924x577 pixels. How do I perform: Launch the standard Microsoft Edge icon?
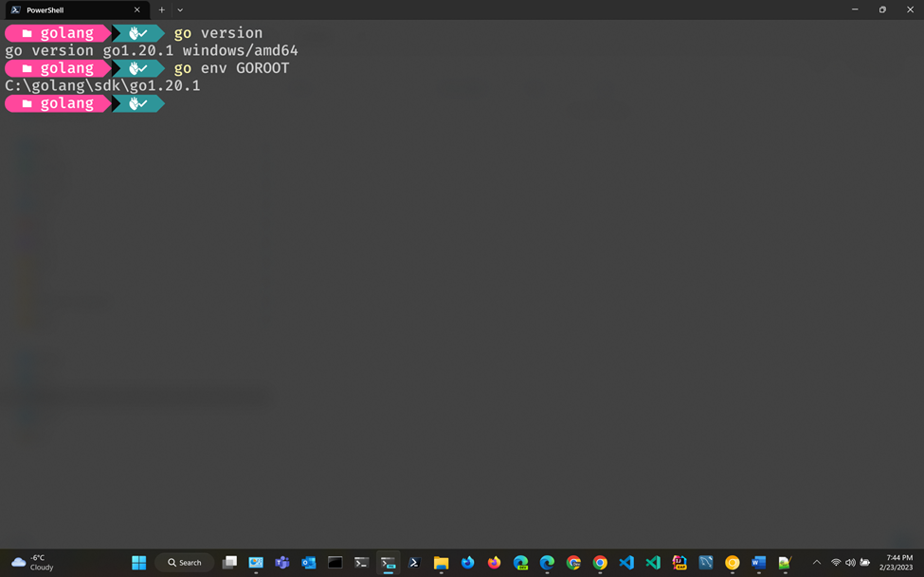point(547,562)
